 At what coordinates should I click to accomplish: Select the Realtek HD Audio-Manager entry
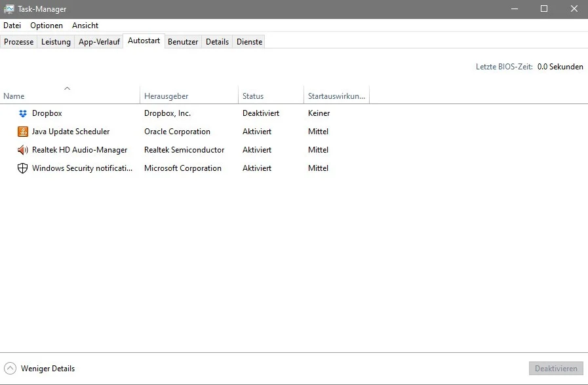(79, 150)
